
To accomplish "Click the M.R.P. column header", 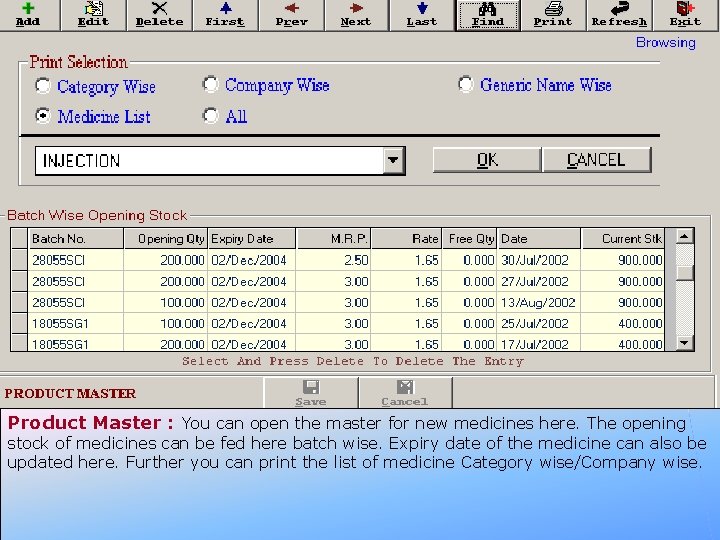I will click(333, 239).
